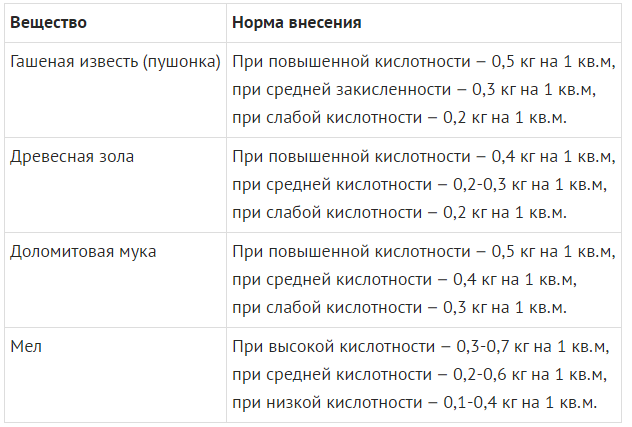Click the "повышенной кислотности – 0,4 кг" line
Viewport: 632px width, 427px height.
tap(422, 157)
